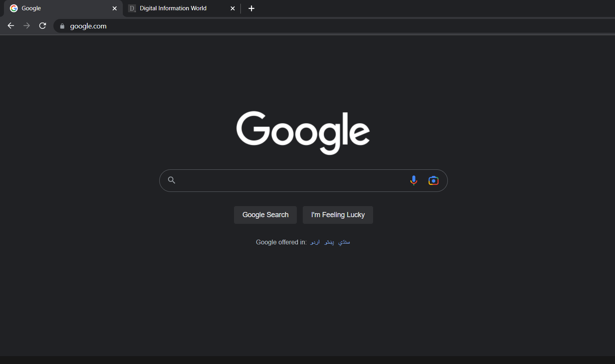The width and height of the screenshot is (615, 364).
Task: Open Google in Pashto (پښتو)
Action: 329,242
